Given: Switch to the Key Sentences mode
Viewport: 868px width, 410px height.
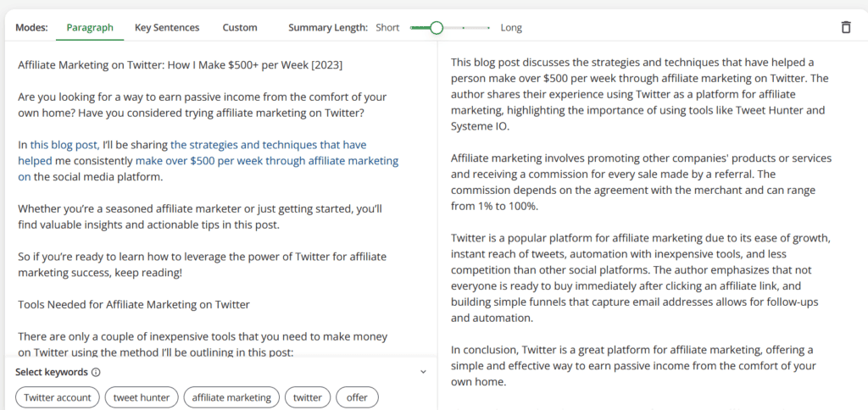Looking at the screenshot, I should click(x=167, y=27).
